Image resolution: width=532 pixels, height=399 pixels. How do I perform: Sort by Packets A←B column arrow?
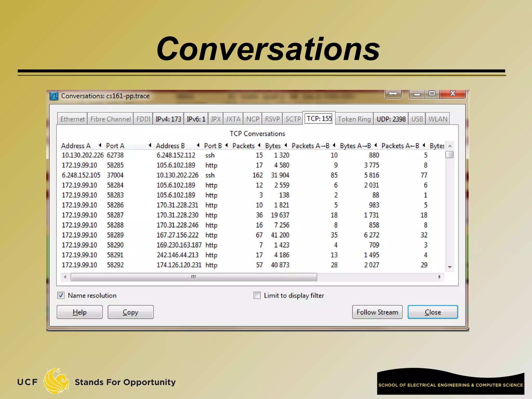point(424,145)
